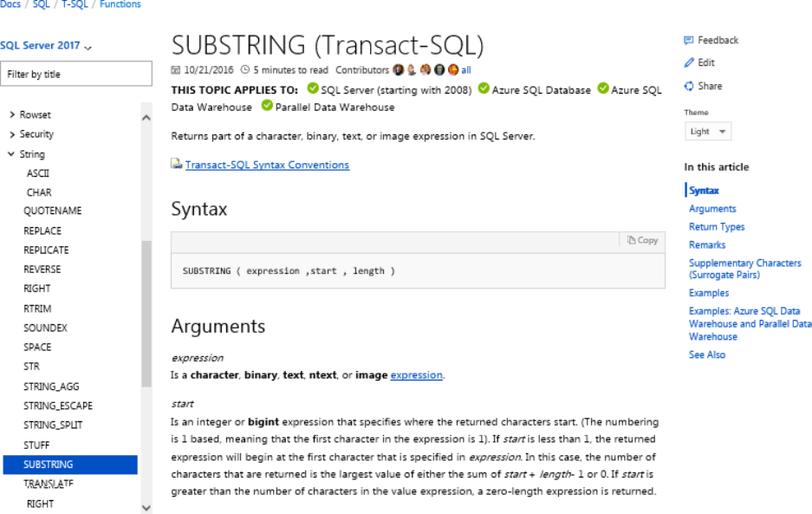The height and width of the screenshot is (514, 812).
Task: Jump to Return Types section
Action: [717, 227]
